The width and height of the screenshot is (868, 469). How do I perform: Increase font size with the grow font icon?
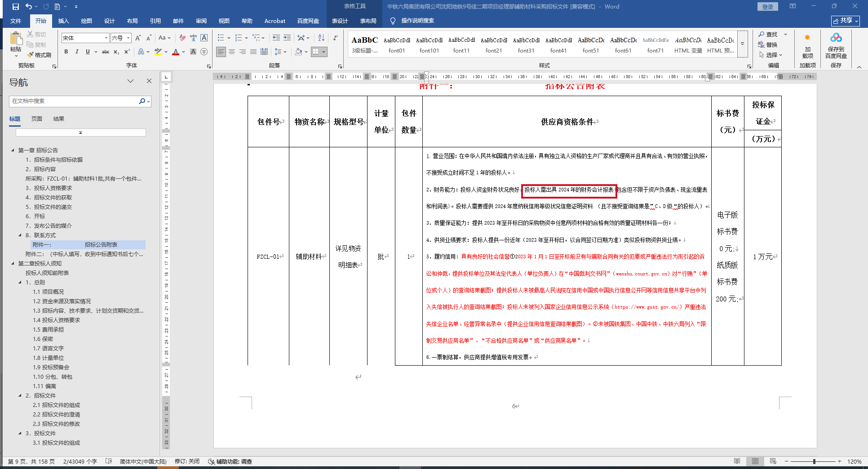coord(138,38)
